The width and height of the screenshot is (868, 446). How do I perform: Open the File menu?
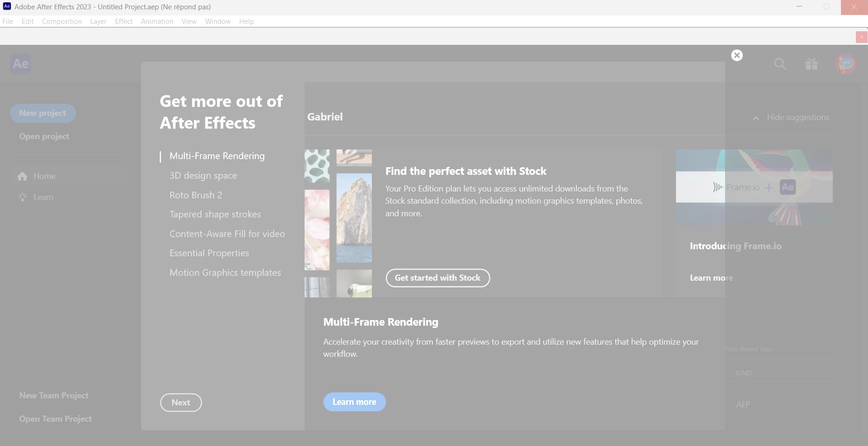pos(7,21)
